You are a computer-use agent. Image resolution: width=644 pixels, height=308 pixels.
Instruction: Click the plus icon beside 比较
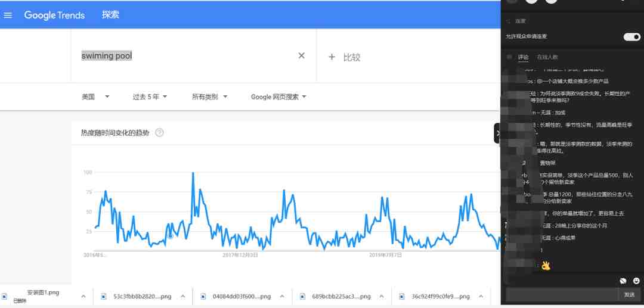(332, 57)
